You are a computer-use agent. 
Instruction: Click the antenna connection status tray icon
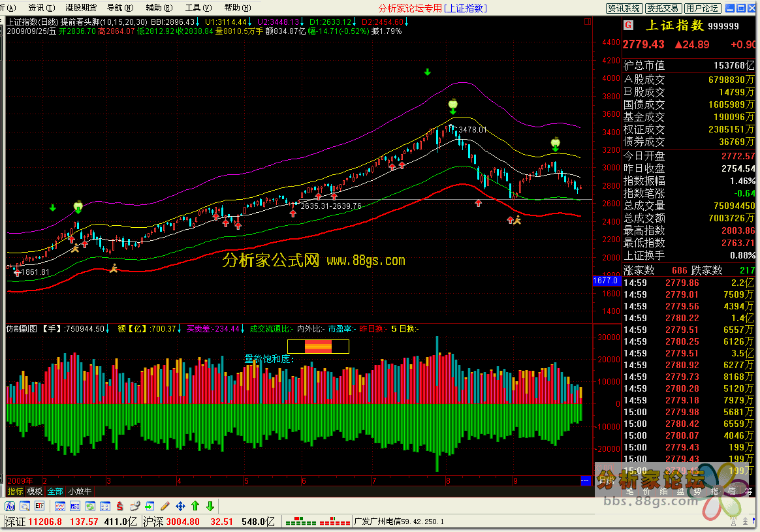coord(733,522)
